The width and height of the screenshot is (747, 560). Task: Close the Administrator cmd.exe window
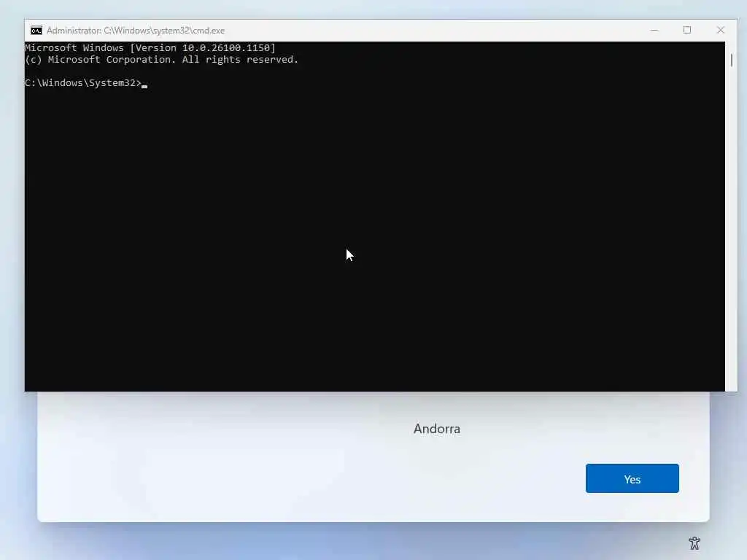pyautogui.click(x=720, y=30)
